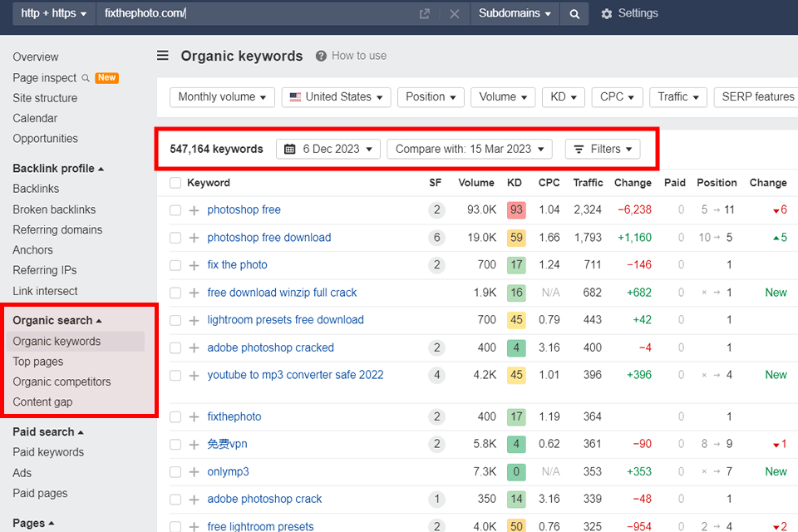Screen dimensions: 798x532
Task: Open the 'onlymp3' keyword link
Action: tap(228, 472)
